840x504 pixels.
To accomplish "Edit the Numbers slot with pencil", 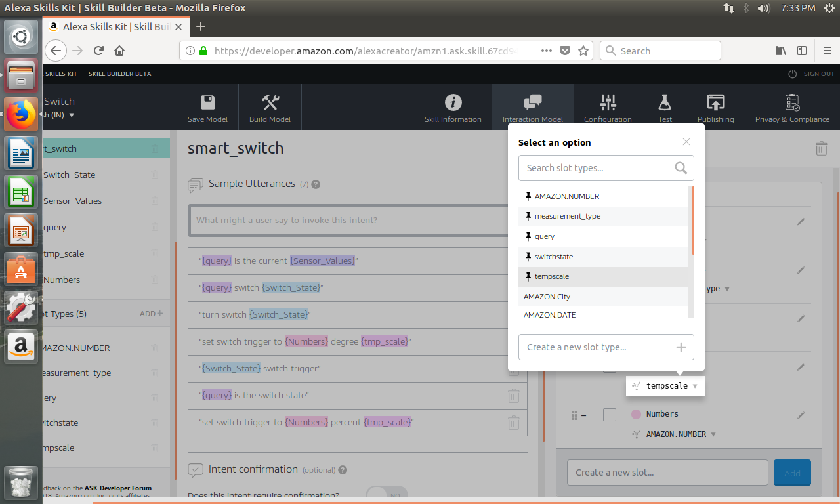I will click(801, 415).
